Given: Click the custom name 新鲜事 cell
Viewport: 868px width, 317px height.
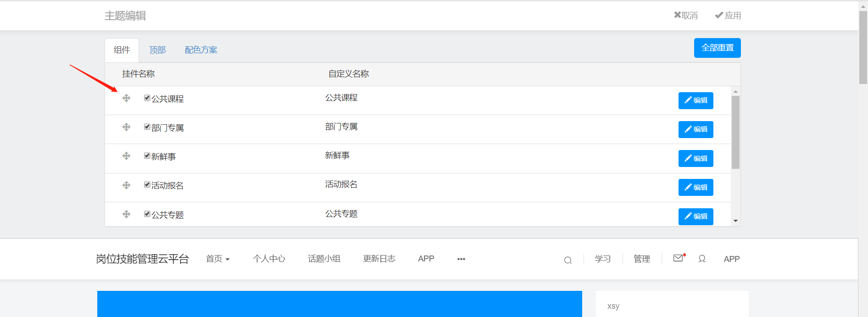Looking at the screenshot, I should (337, 156).
